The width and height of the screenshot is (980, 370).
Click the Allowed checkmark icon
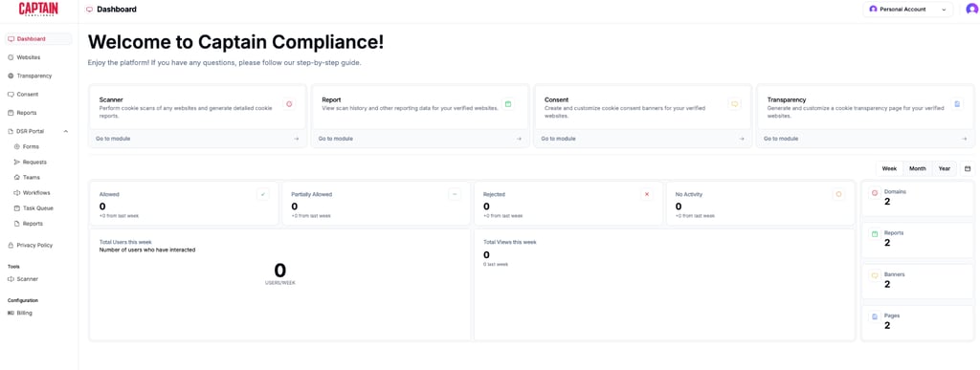(263, 194)
